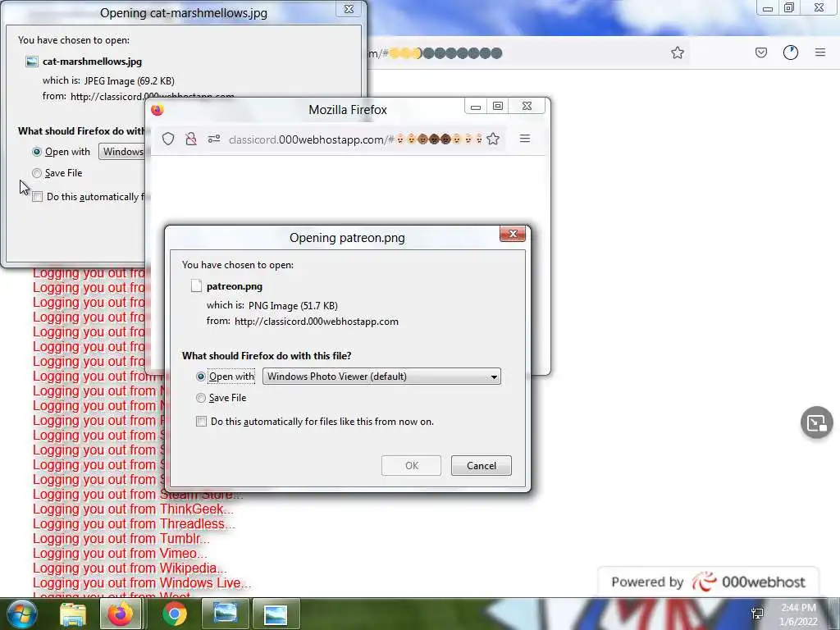The image size is (840, 630).
Task: Click the 000webhost Powered by banner
Action: click(708, 582)
